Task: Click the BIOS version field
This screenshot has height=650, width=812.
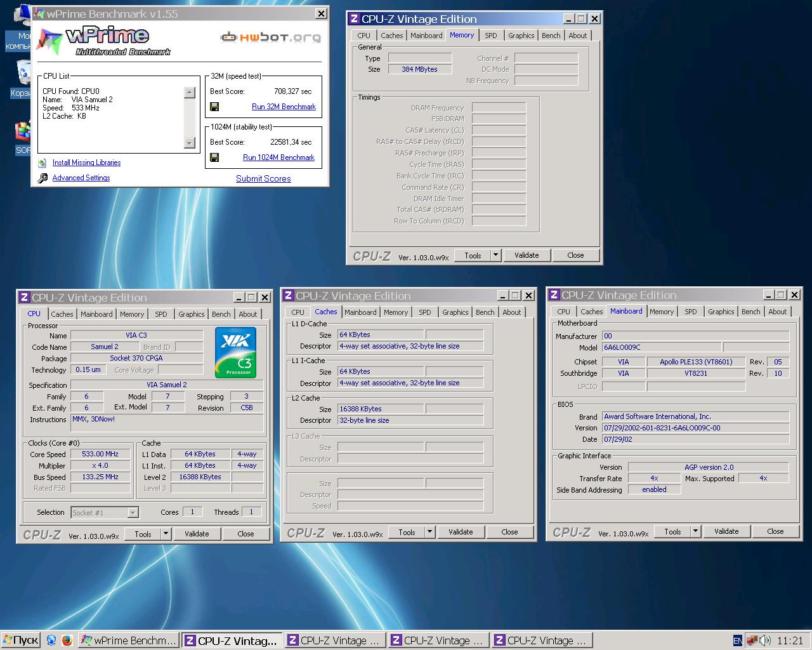Action: pos(695,428)
